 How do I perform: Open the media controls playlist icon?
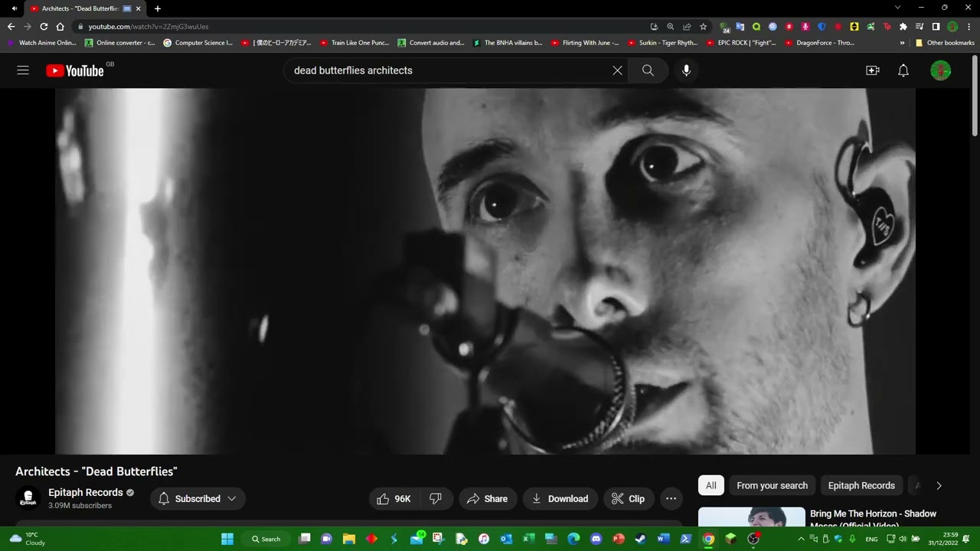920,26
